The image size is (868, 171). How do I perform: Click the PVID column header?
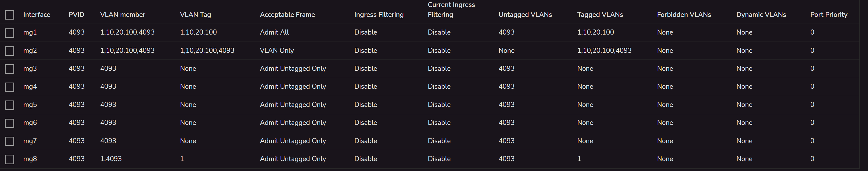click(x=76, y=14)
